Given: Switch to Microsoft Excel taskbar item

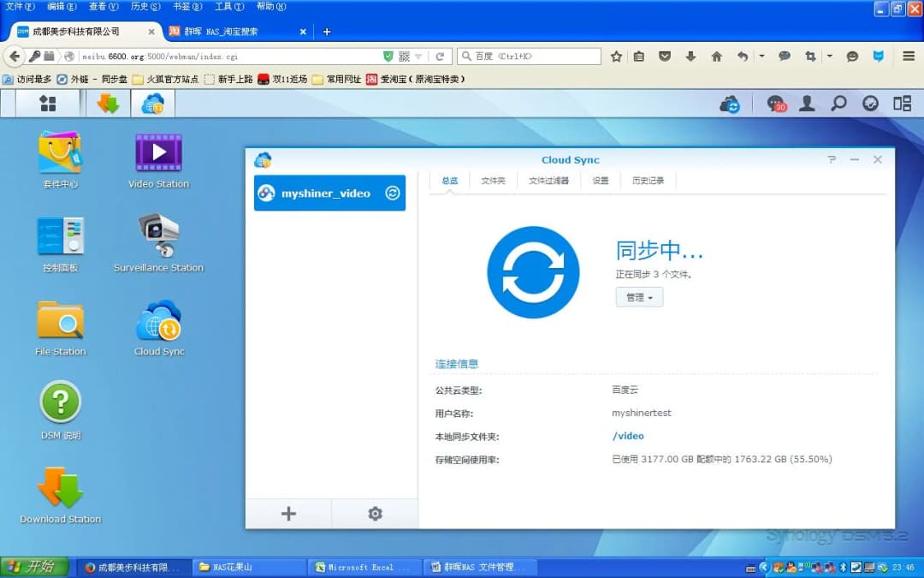Looking at the screenshot, I should (365, 568).
